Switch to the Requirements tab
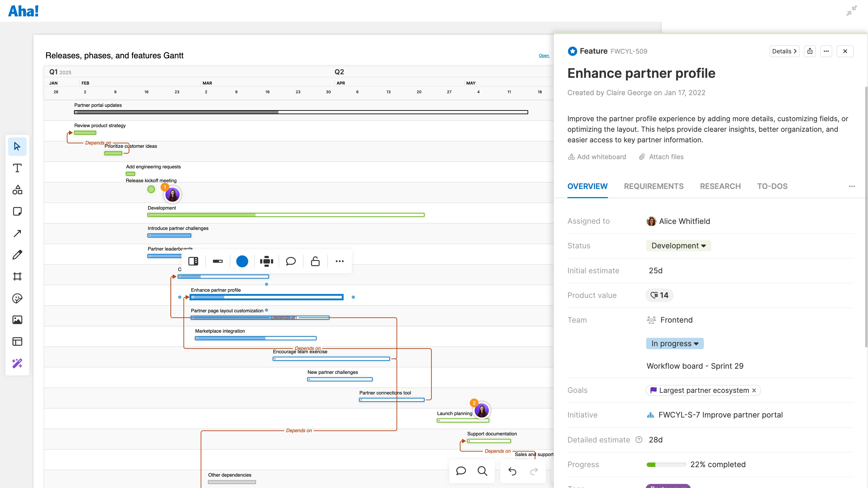 click(654, 186)
